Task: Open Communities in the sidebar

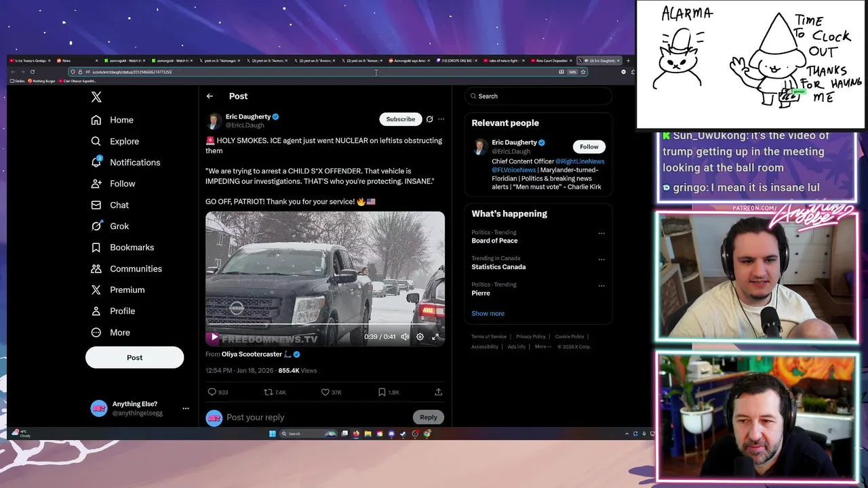Action: pyautogui.click(x=127, y=268)
